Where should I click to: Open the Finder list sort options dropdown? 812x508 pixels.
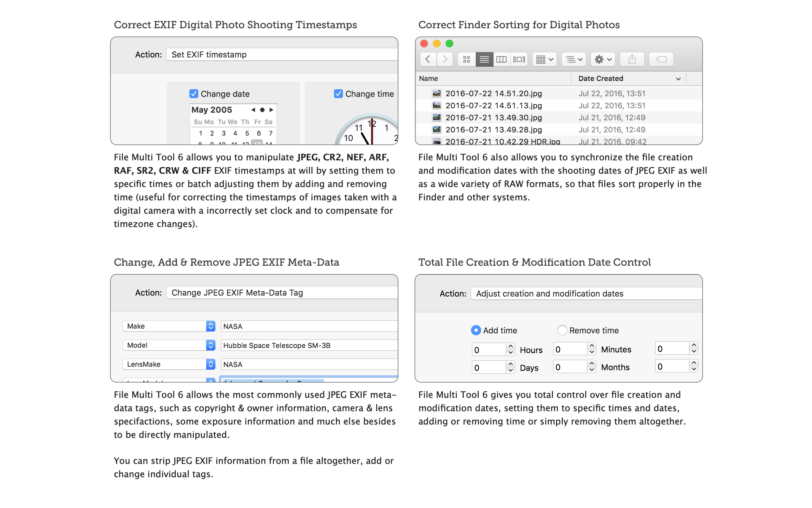coord(573,59)
